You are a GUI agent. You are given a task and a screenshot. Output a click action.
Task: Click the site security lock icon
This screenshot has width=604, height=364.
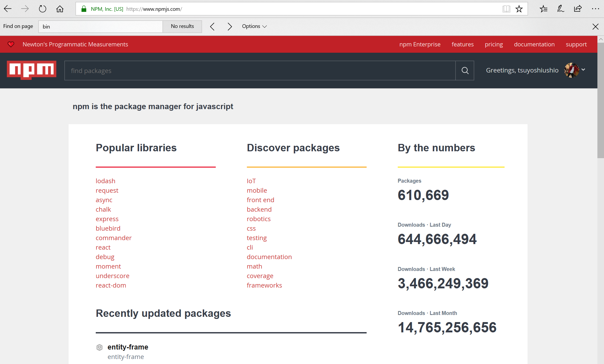tap(84, 8)
